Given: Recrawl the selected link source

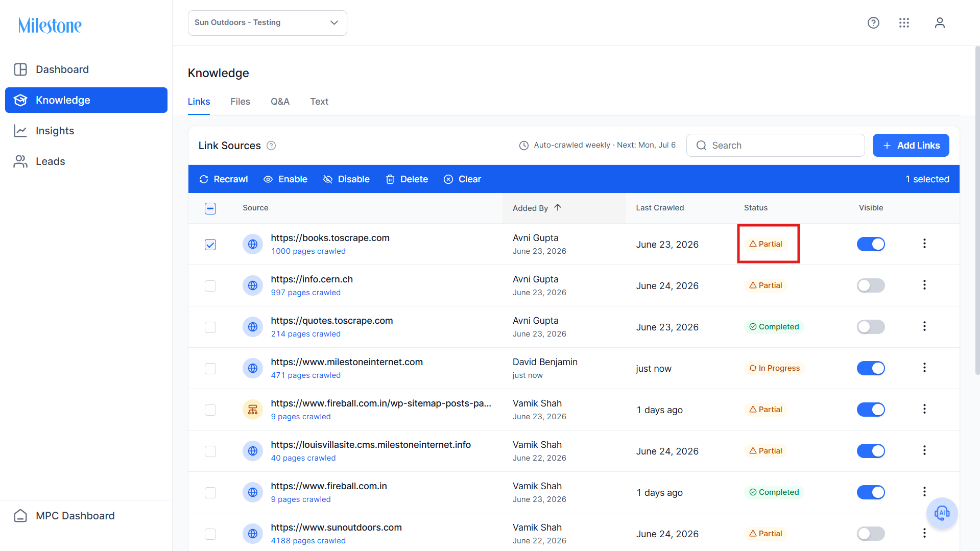Looking at the screenshot, I should coord(224,179).
